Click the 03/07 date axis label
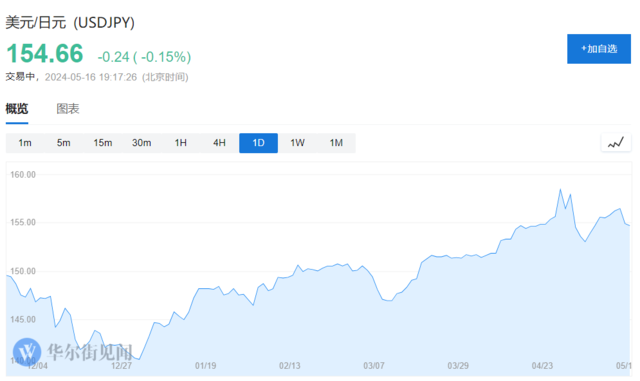 (373, 365)
